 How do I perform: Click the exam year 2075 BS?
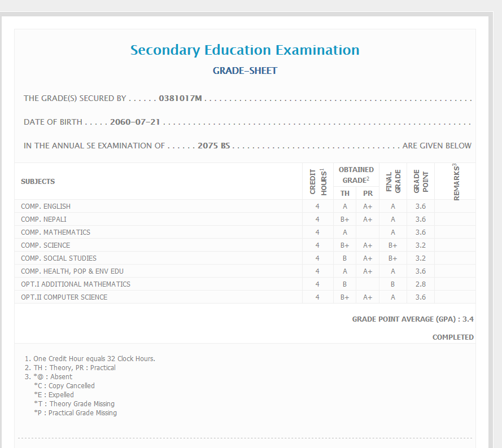click(x=214, y=146)
